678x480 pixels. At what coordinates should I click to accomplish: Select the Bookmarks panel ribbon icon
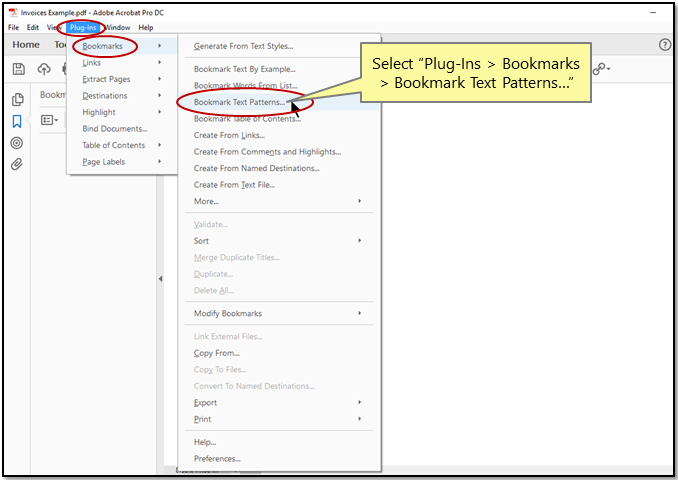click(x=17, y=122)
